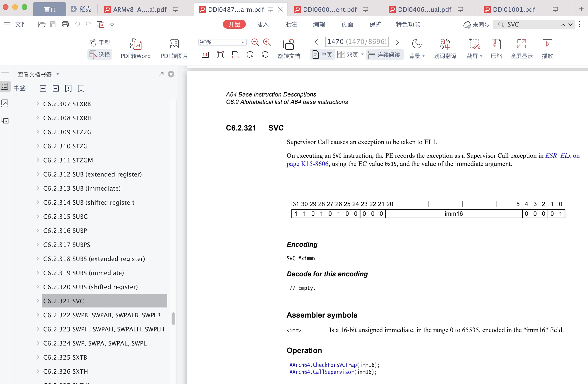Click the zoom in magnifier icon

267,42
